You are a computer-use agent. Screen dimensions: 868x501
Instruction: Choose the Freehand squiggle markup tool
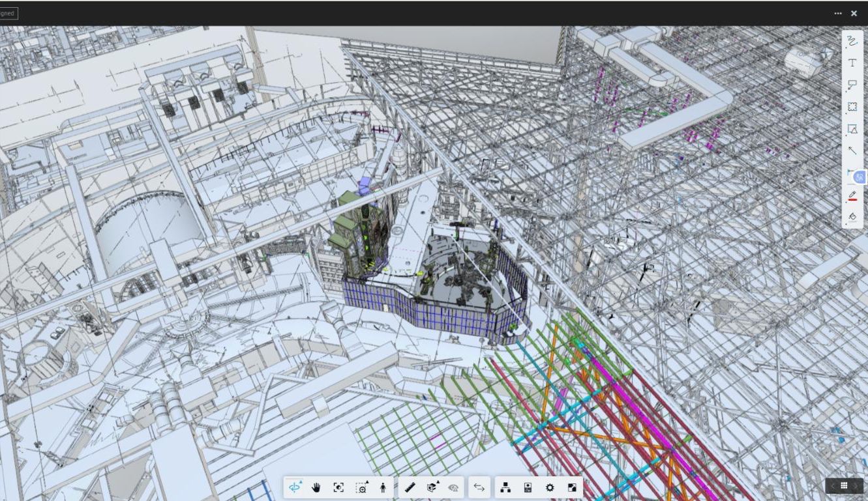click(852, 41)
